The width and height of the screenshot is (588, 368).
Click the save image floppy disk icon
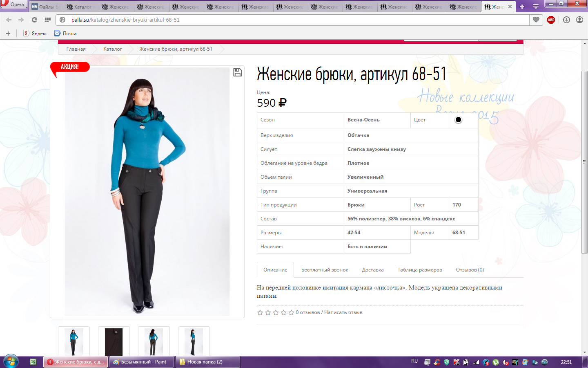237,72
